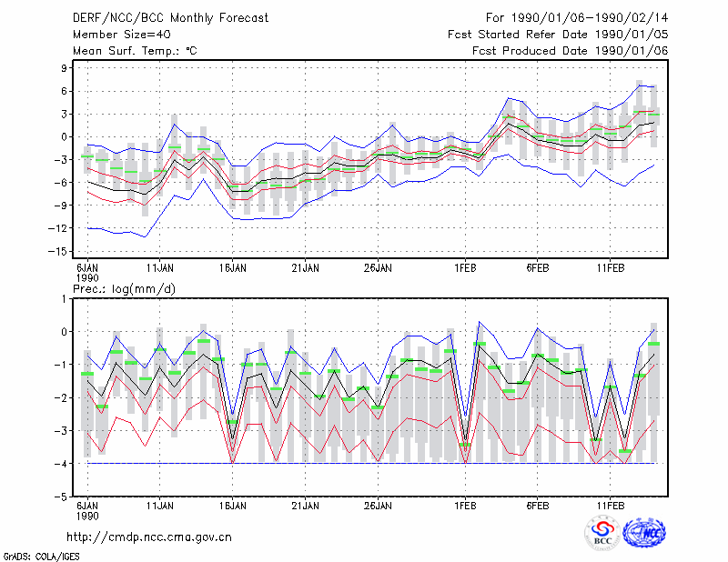Click the Member Size=40 label
The width and height of the screenshot is (728, 562).
click(x=122, y=35)
